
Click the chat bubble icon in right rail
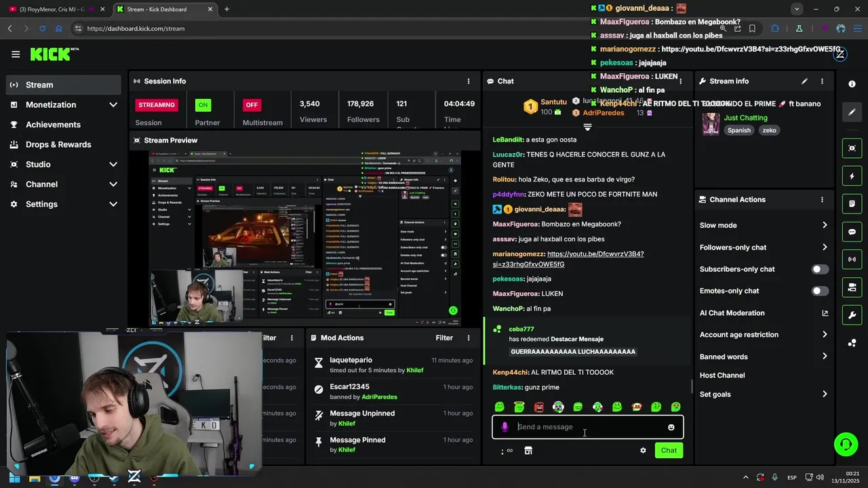pyautogui.click(x=852, y=232)
